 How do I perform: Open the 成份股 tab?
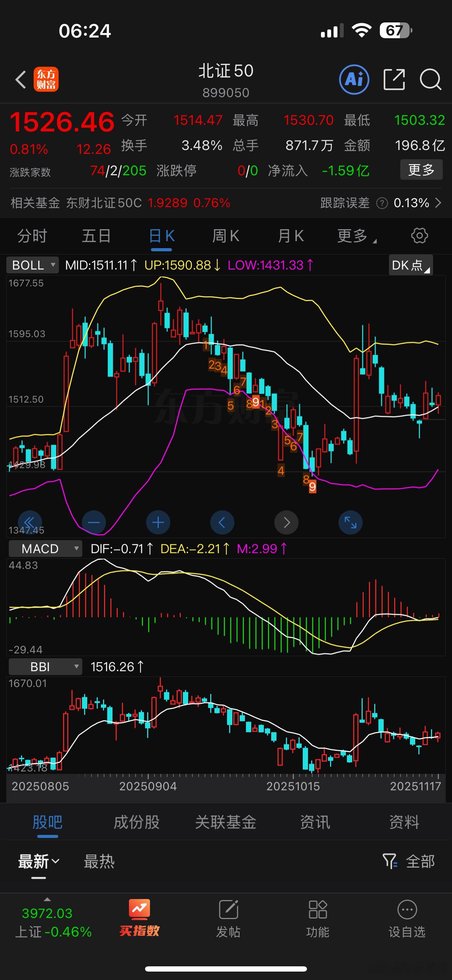point(137,822)
